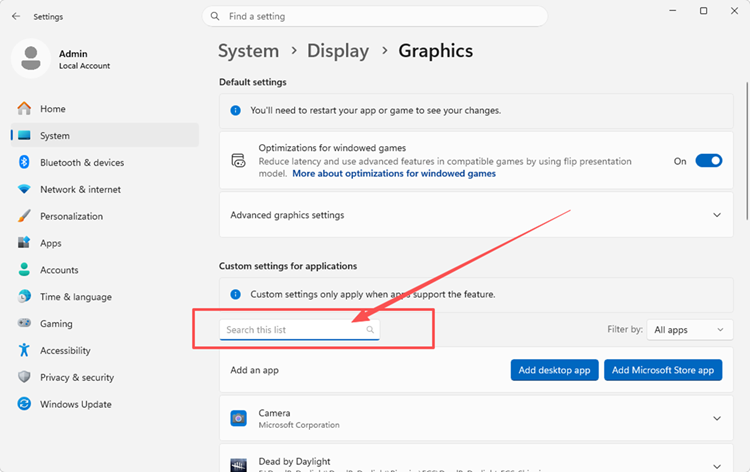Click the Admin account name
This screenshot has height=472, width=750.
(x=73, y=54)
